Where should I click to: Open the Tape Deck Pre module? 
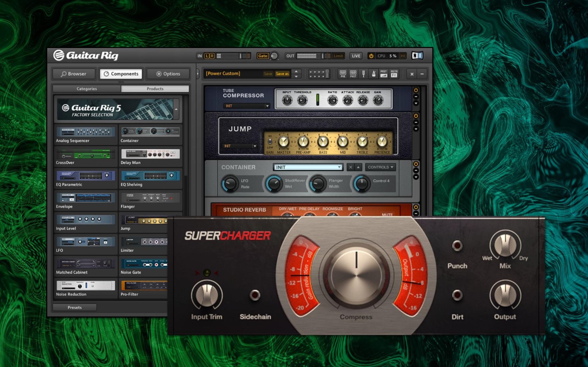click(x=343, y=74)
